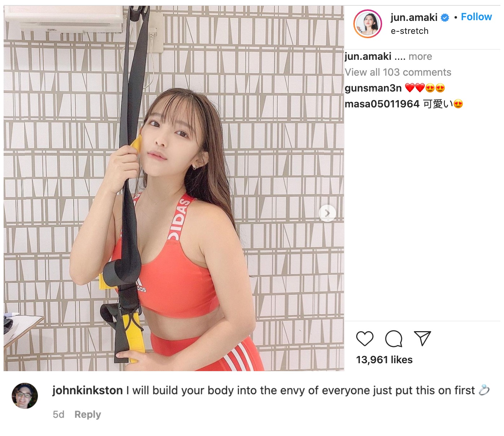Open johnkinkston's avatar picture
The width and height of the screenshot is (504, 436).
tap(25, 396)
